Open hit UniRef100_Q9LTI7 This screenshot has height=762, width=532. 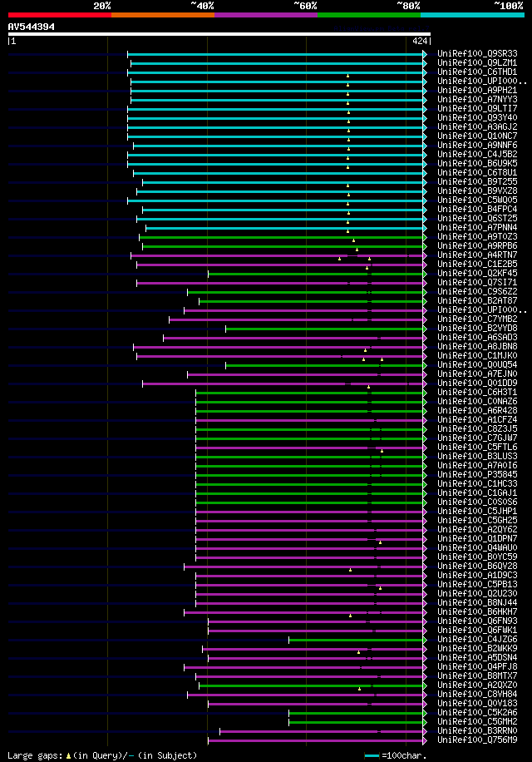tap(477, 109)
